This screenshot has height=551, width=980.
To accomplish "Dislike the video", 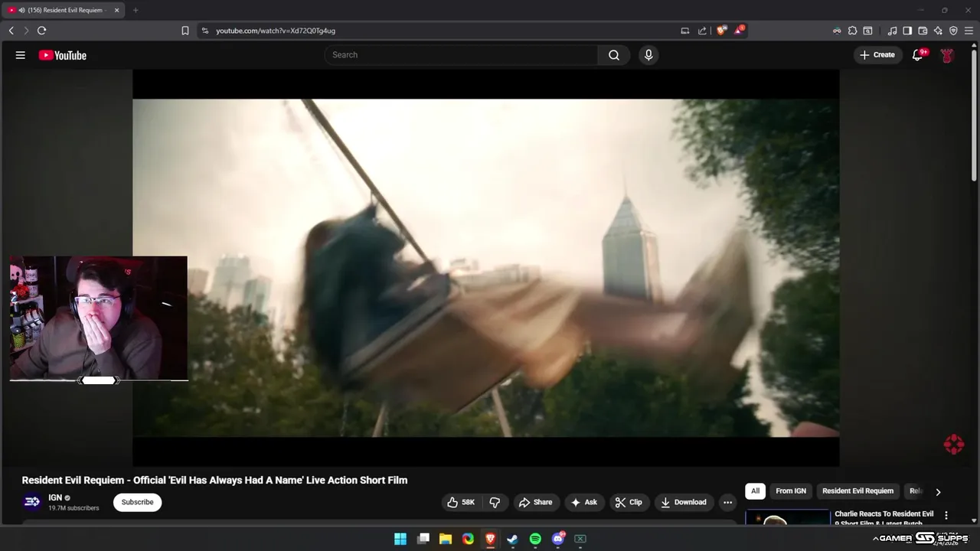I will point(495,502).
